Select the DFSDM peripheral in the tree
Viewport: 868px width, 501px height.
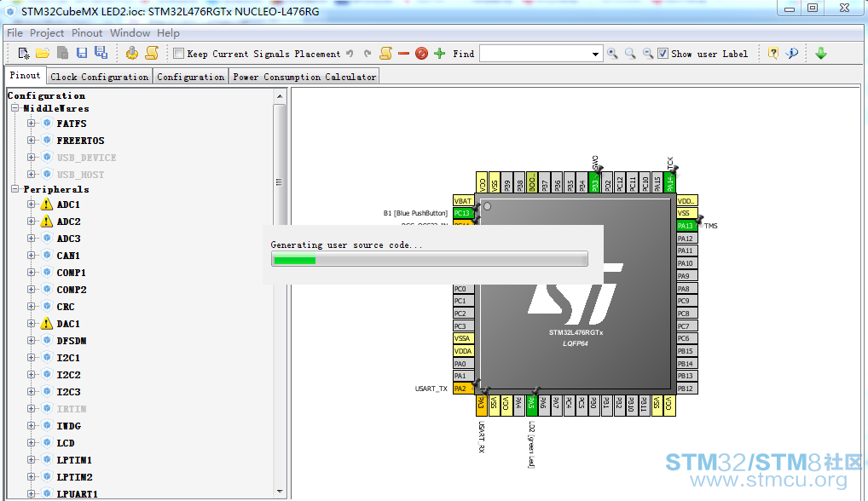pyautogui.click(x=72, y=341)
